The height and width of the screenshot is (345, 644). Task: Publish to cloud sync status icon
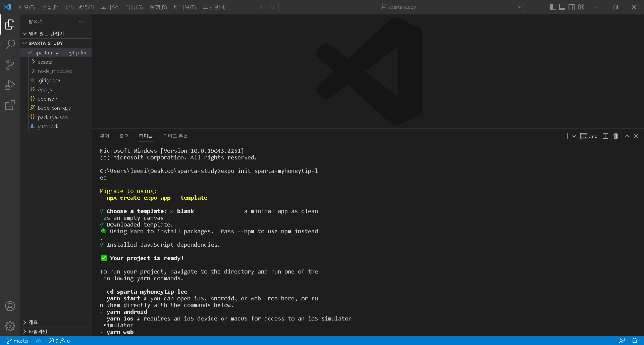coord(39,341)
